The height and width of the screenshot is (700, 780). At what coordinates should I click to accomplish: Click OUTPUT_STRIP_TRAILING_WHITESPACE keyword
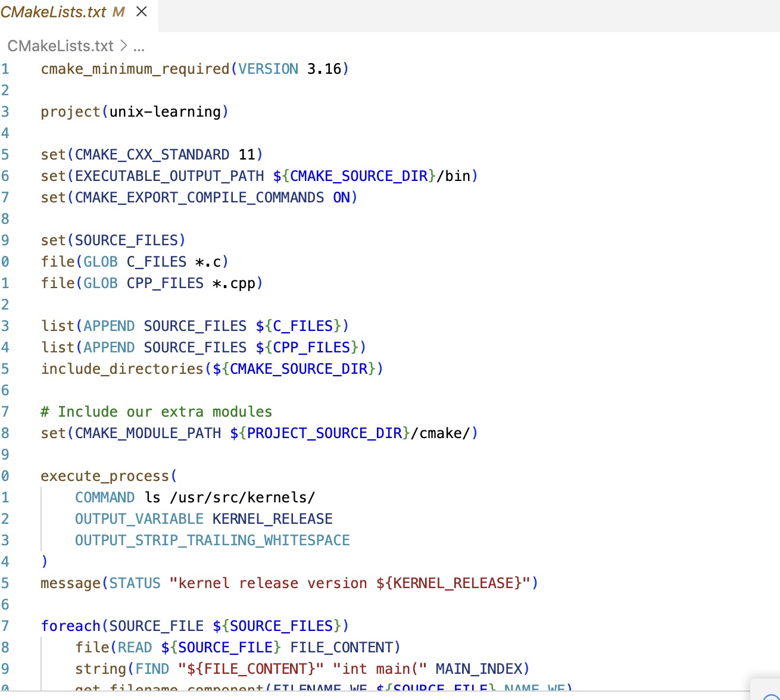[213, 540]
